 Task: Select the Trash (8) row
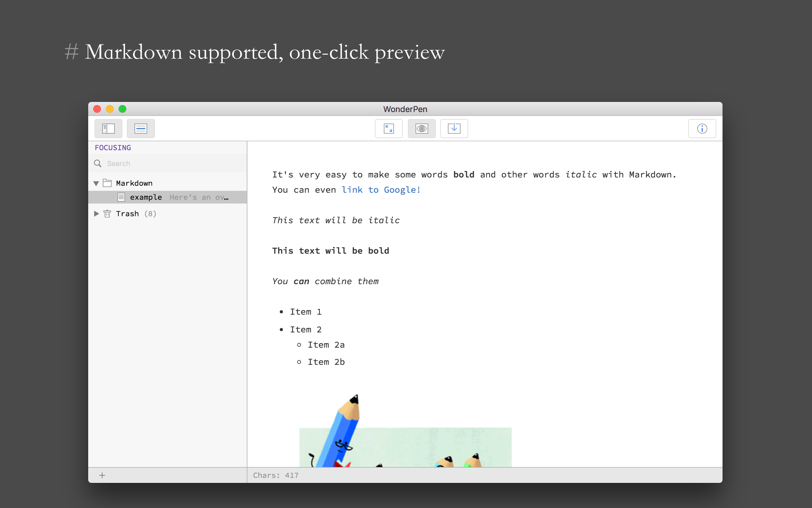pos(168,213)
